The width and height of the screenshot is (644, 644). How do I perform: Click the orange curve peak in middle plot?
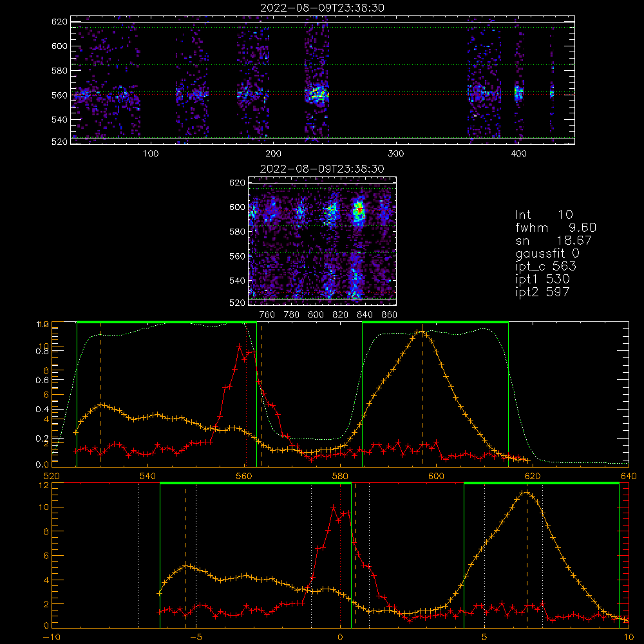pyautogui.click(x=421, y=331)
